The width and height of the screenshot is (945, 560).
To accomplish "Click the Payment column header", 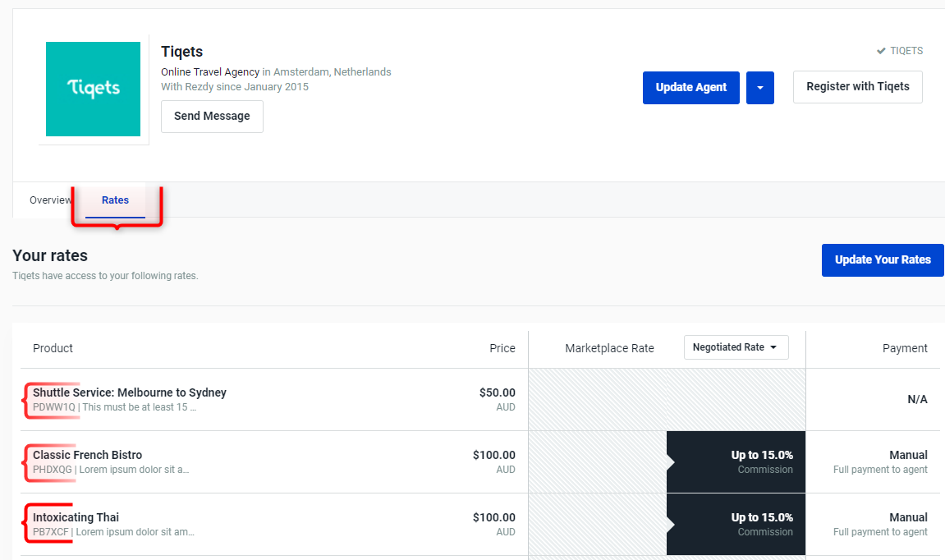I will [905, 348].
